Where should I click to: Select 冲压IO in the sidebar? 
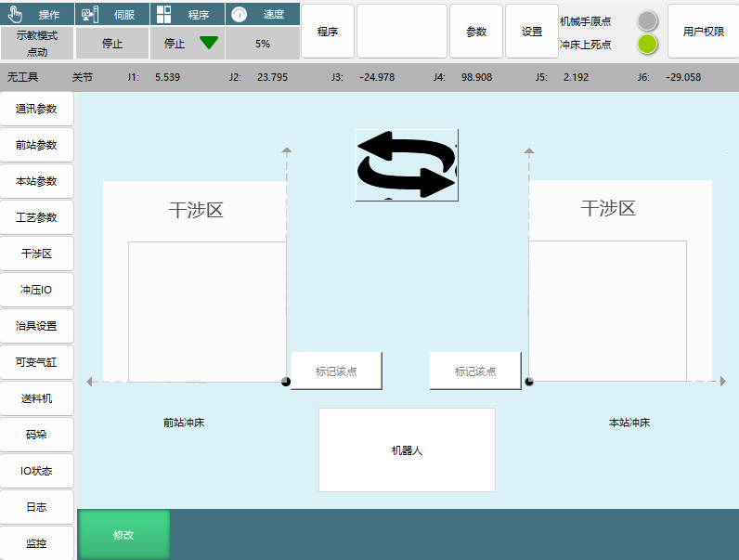pyautogui.click(x=37, y=290)
